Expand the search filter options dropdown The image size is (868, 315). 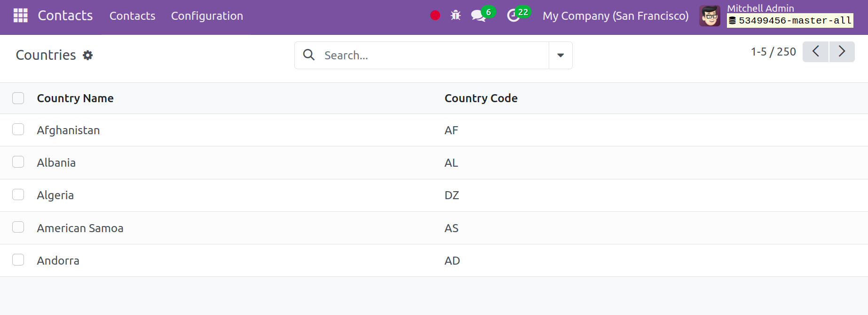coord(560,55)
